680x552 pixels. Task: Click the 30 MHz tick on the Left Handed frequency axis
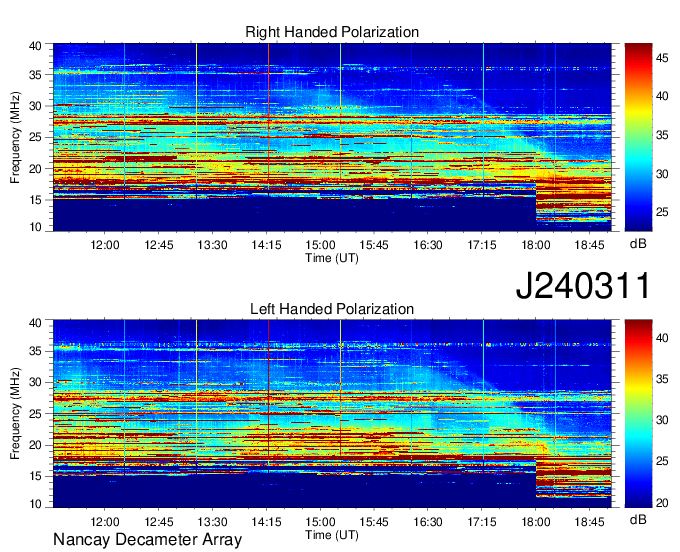pos(36,382)
